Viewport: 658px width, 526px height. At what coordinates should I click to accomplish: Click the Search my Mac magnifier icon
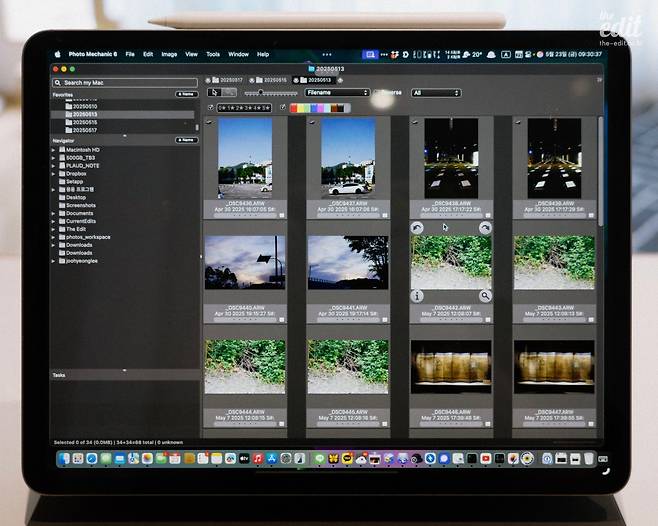[x=58, y=83]
